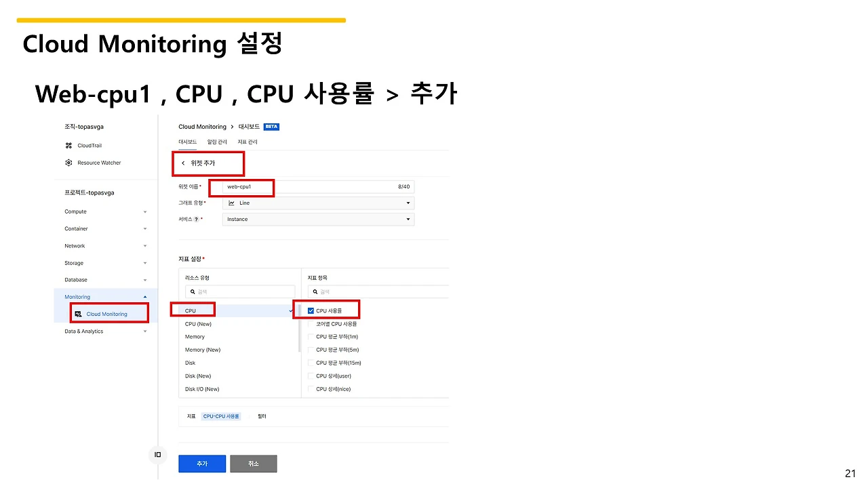This screenshot has width=868, height=488.
Task: Click the blue 추가 button
Action: 201,463
